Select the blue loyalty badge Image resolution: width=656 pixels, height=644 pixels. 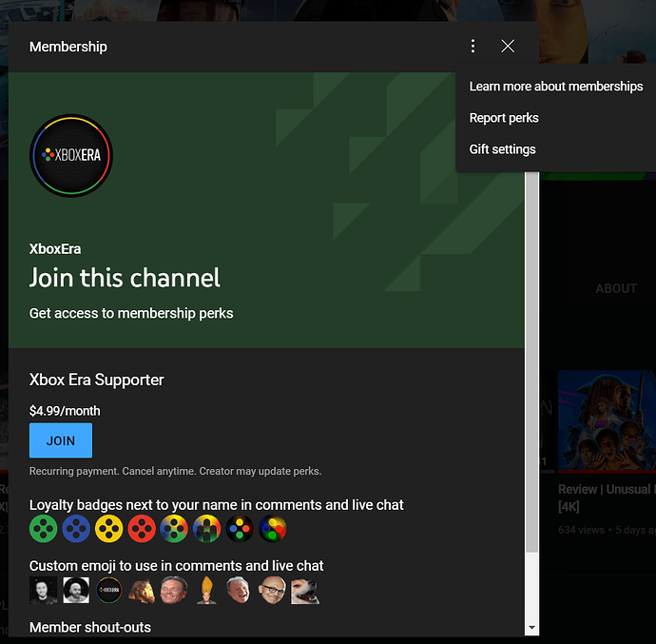tap(76, 529)
